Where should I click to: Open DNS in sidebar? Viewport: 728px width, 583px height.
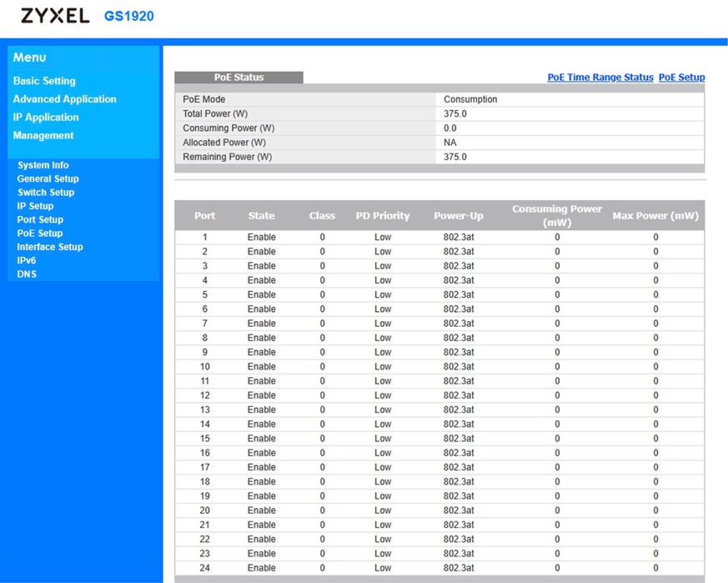tap(27, 274)
